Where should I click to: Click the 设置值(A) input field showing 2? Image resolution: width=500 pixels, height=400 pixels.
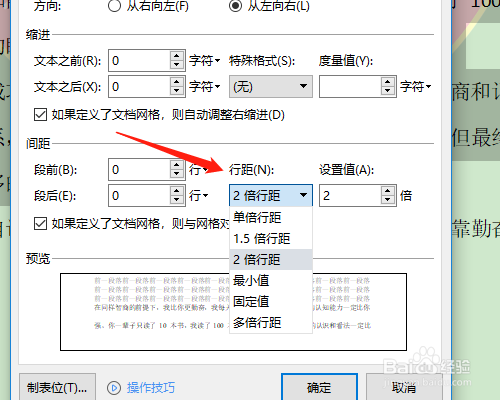[x=350, y=196]
